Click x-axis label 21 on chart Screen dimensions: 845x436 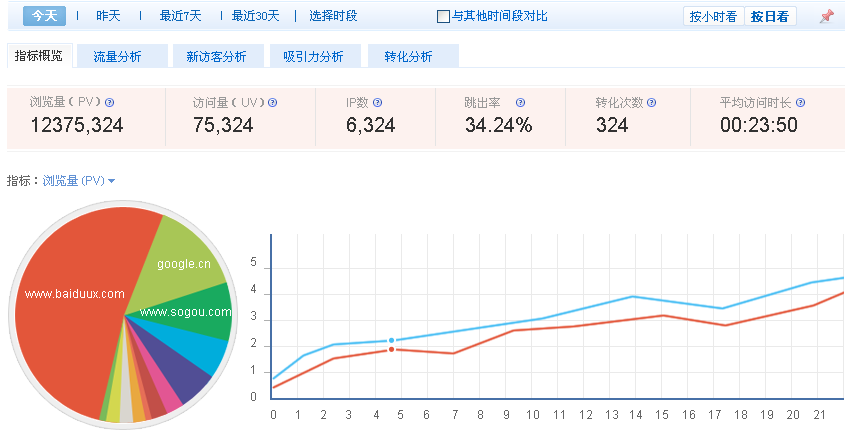click(x=819, y=415)
